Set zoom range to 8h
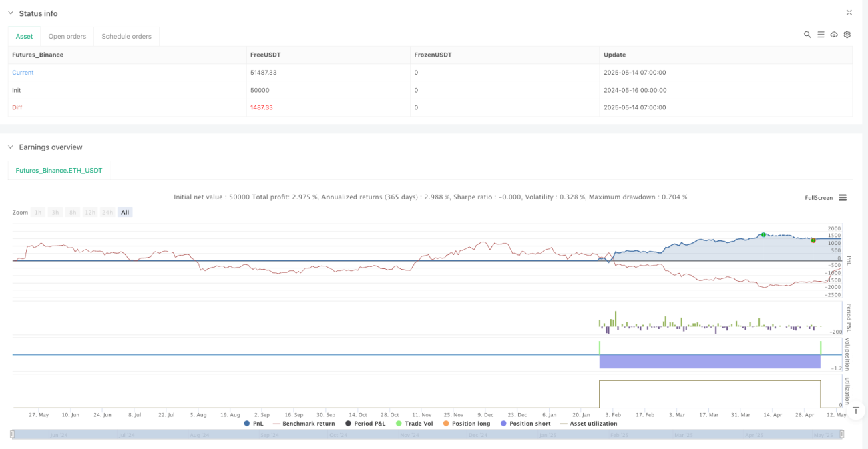 tap(72, 212)
